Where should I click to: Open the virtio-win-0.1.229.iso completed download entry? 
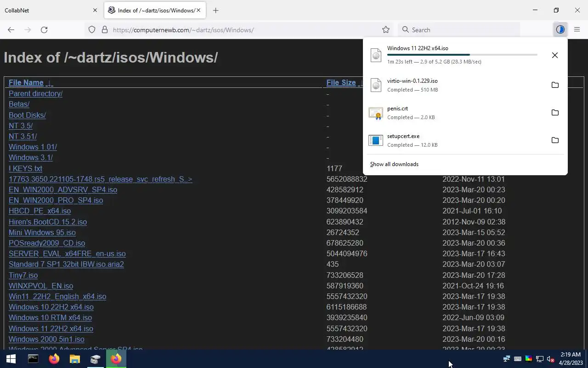[455, 85]
